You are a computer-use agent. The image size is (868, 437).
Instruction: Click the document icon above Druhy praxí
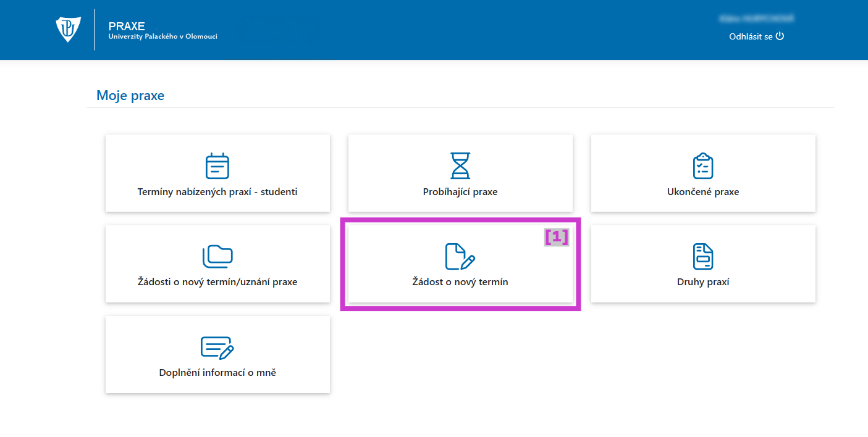703,256
